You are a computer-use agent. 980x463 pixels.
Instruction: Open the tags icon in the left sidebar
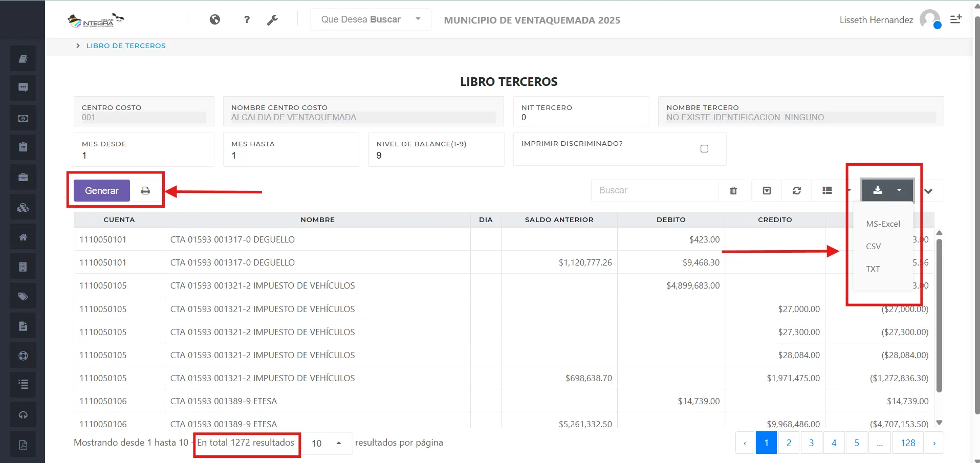click(x=23, y=296)
